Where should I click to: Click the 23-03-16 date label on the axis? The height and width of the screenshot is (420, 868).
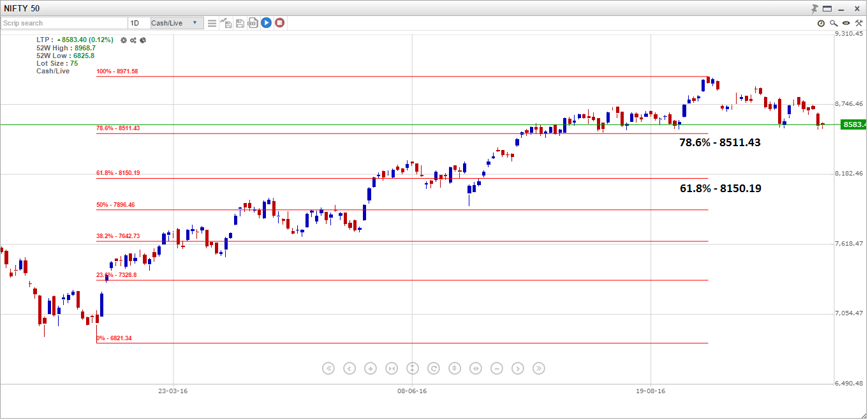(x=173, y=390)
